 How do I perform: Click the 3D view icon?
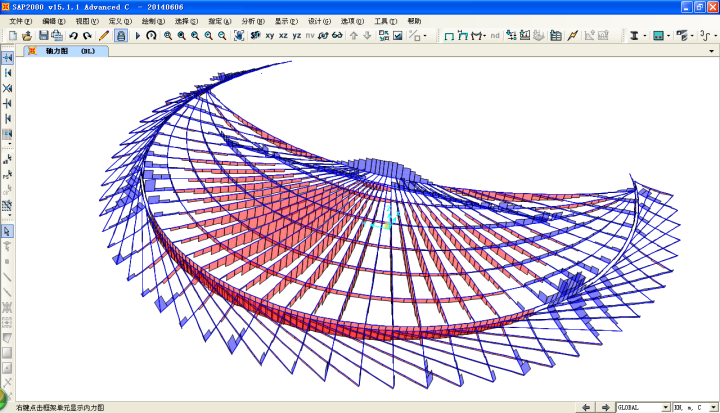[x=256, y=35]
